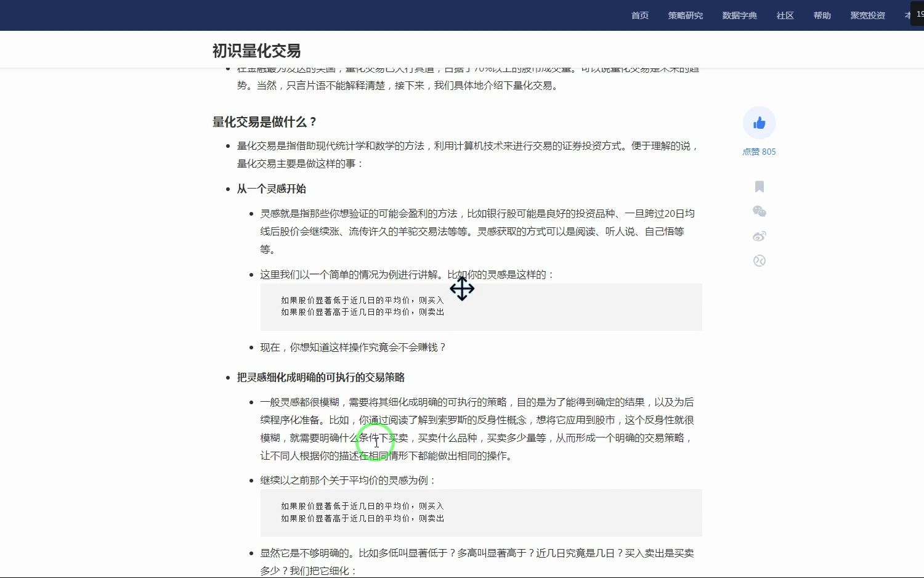Open 社区 navigation item
This screenshot has height=578, width=924.
point(785,15)
